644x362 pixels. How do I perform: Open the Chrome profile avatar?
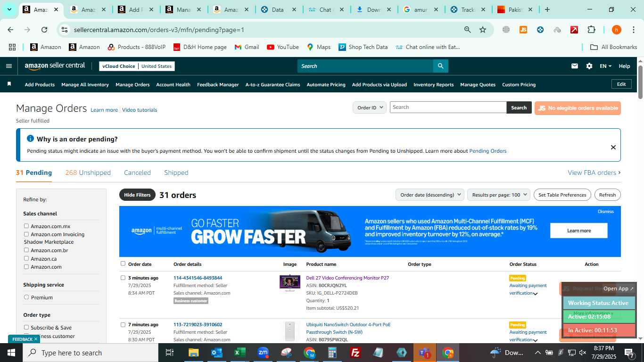(616, 30)
